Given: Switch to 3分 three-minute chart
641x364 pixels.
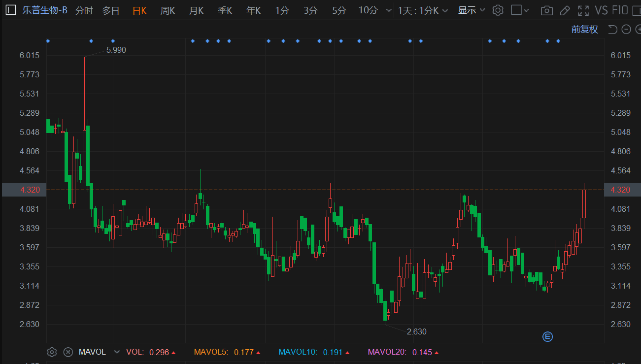Looking at the screenshot, I should click(311, 10).
